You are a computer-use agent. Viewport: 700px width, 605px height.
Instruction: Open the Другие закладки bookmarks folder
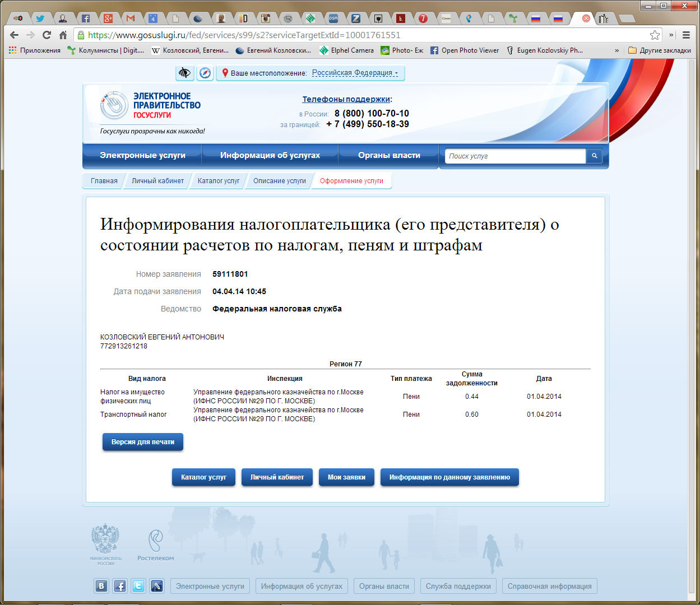click(x=660, y=50)
